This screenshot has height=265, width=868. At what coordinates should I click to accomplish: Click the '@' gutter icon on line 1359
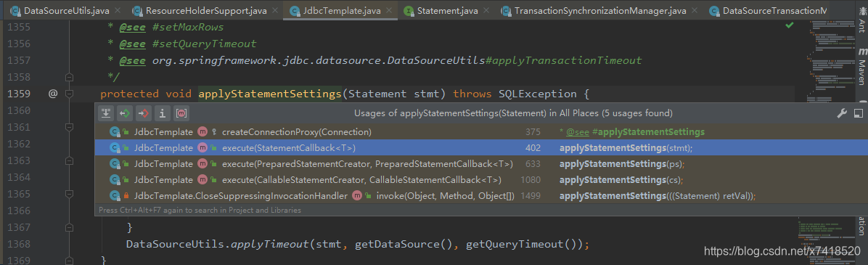click(x=52, y=94)
